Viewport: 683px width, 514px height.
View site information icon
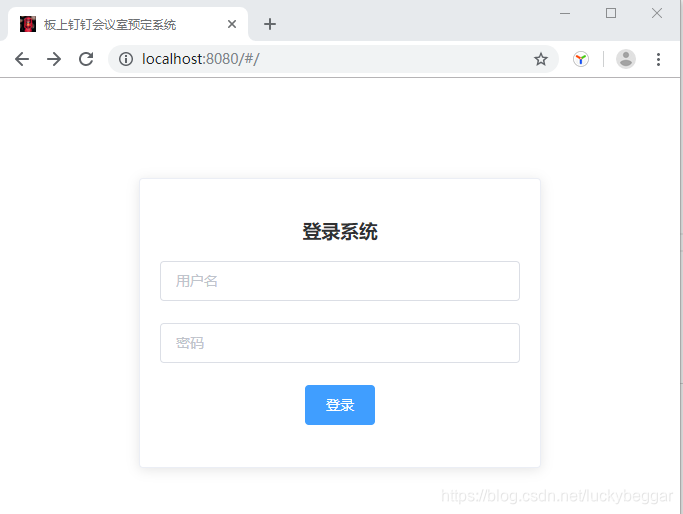(126, 59)
